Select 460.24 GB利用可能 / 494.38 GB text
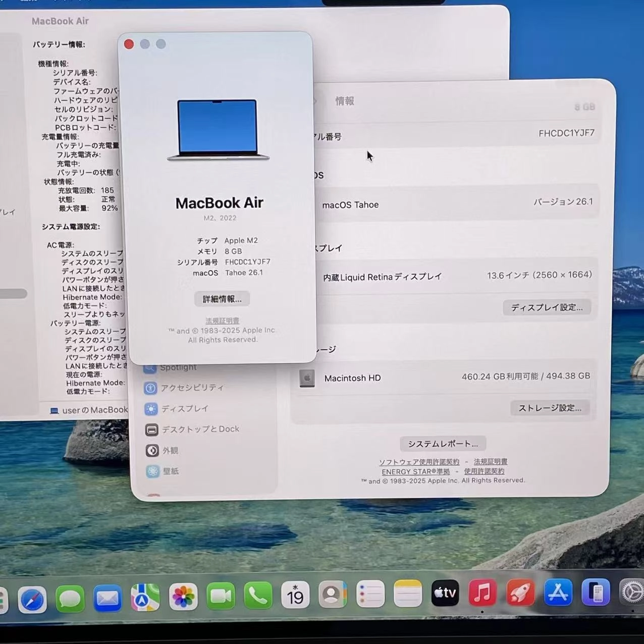Screen dimensions: 644x644 click(526, 376)
